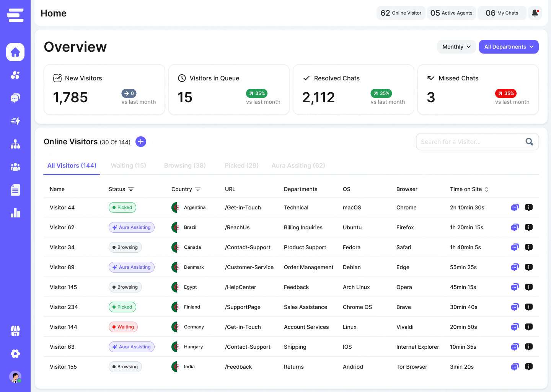Click the notification bell icon
This screenshot has width=551, height=392.
tap(535, 13)
